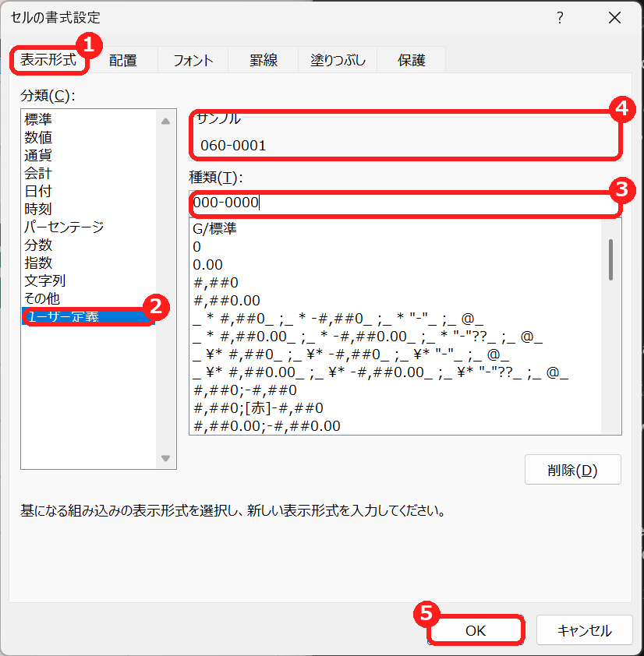Select 指数 in the category list
Viewport: 644px width, 656px height.
[x=89, y=263]
